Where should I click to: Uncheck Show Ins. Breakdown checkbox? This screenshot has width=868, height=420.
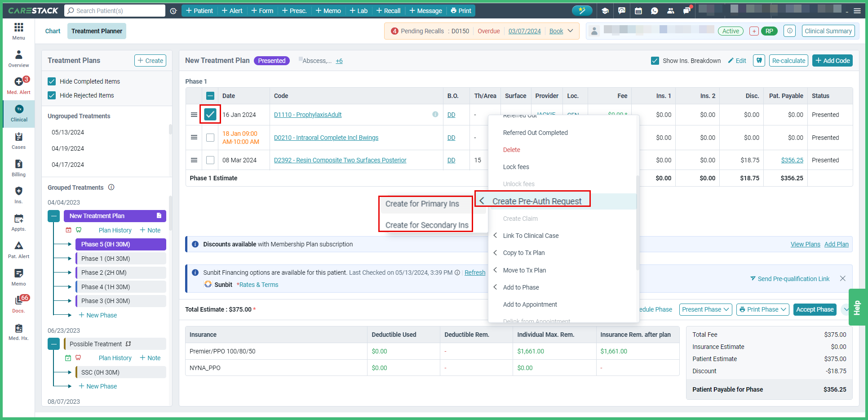pyautogui.click(x=655, y=61)
